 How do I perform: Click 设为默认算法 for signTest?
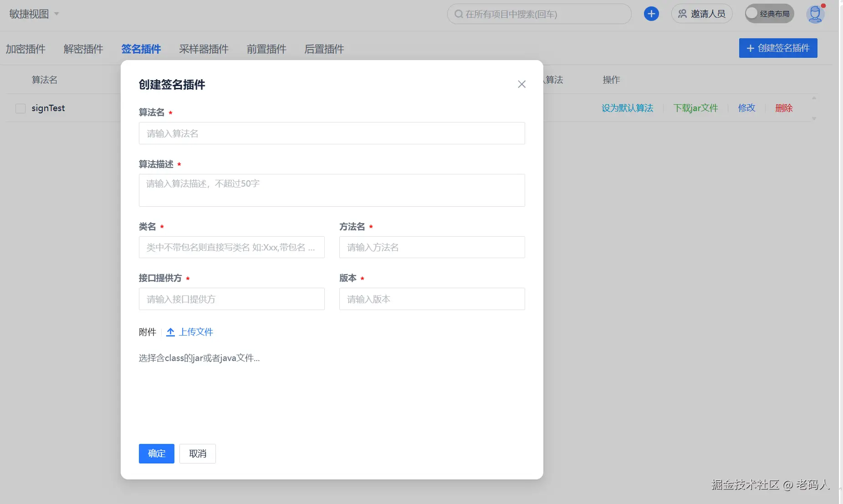627,108
